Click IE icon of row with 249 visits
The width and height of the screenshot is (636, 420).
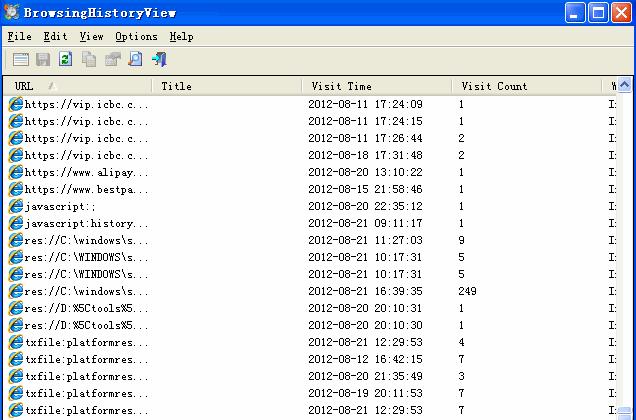(x=15, y=291)
